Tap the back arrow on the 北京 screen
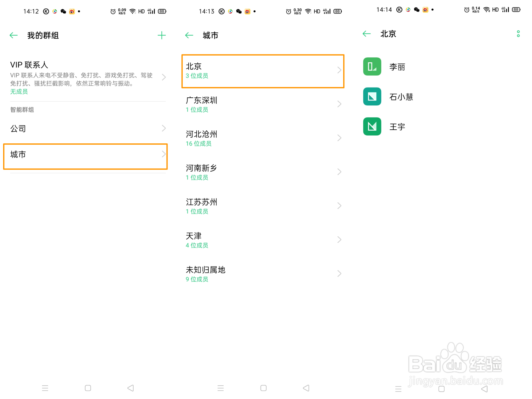Screen dimensions: 532x399 [x=366, y=34]
